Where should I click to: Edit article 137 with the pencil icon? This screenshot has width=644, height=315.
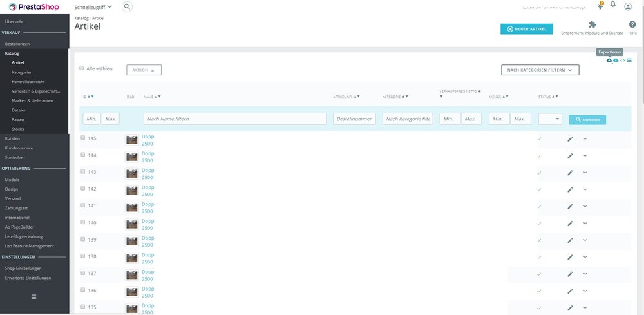tap(570, 274)
